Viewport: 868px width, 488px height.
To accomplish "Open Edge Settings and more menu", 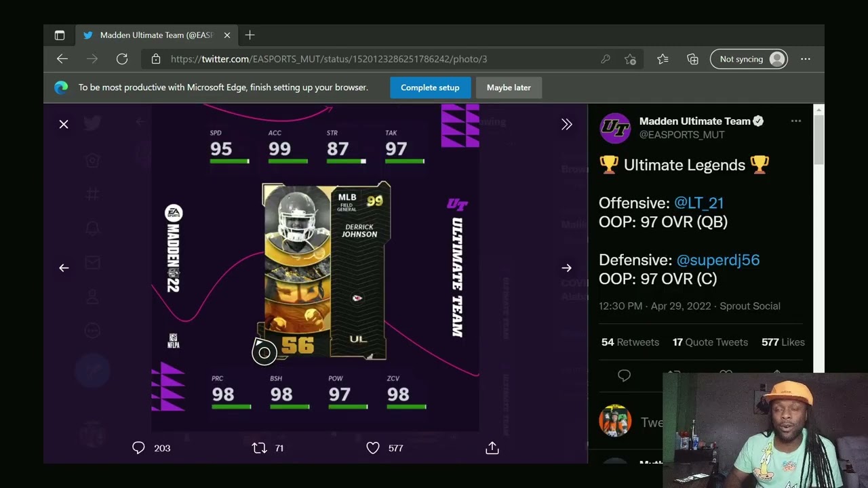I will (806, 59).
